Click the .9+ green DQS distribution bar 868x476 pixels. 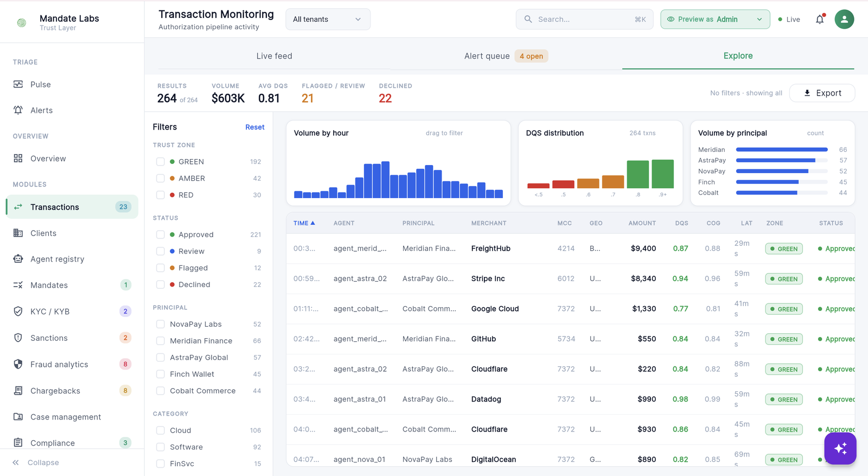(x=662, y=174)
